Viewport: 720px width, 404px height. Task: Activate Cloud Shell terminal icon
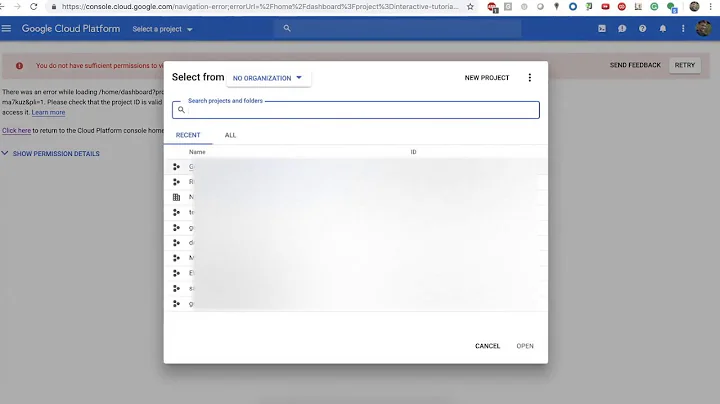(602, 28)
